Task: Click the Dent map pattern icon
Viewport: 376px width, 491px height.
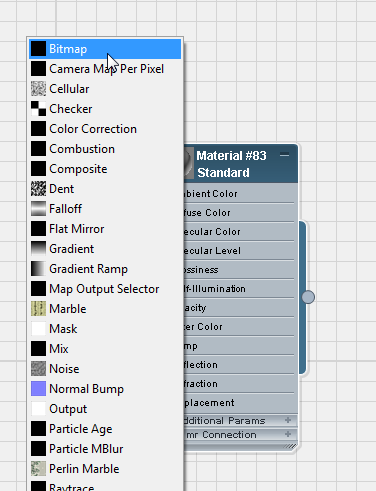Action: coord(38,189)
